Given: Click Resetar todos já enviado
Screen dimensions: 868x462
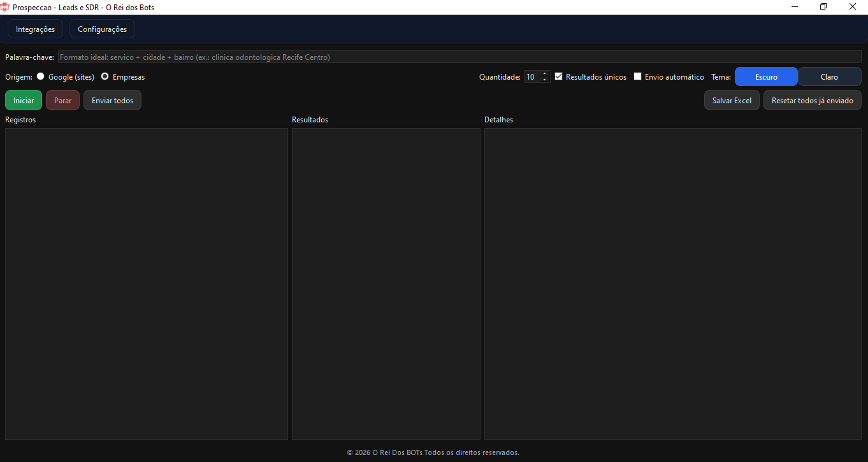Looking at the screenshot, I should click(812, 101).
